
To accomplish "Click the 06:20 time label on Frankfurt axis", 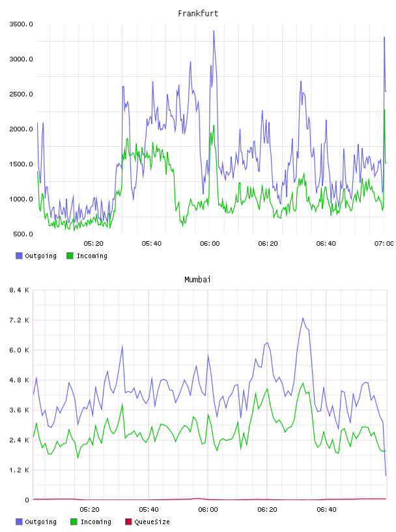I will click(268, 244).
